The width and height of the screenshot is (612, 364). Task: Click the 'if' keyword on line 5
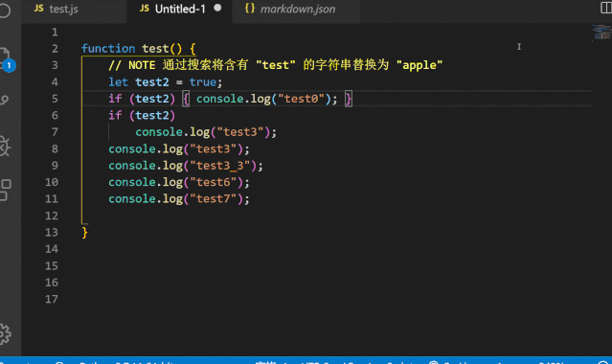point(115,99)
